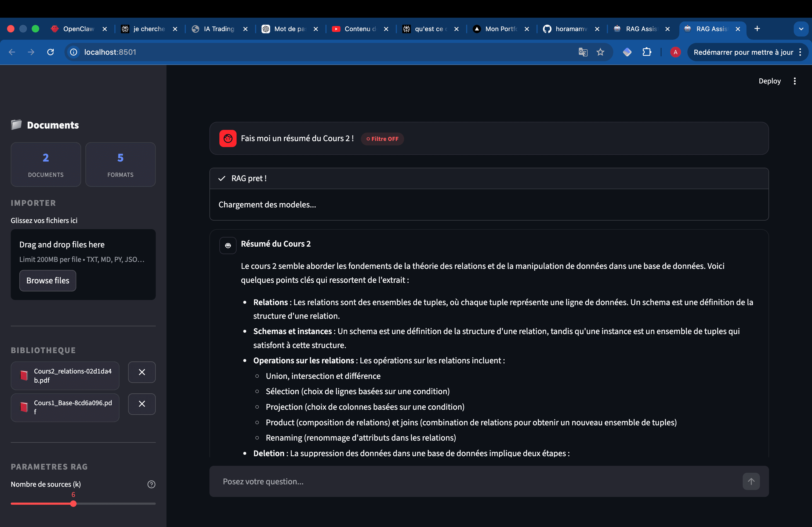Click the help icon next to Nombre de sources
This screenshot has height=527, width=812.
[151, 484]
